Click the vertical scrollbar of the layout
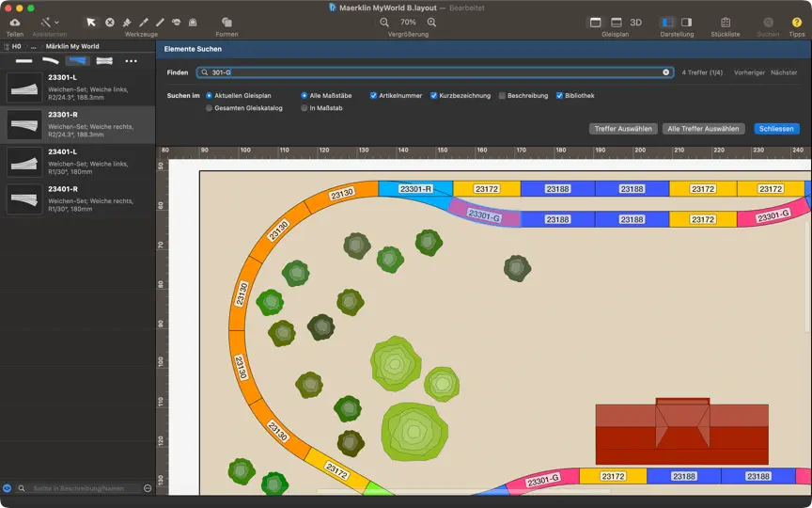This screenshot has width=812, height=508. 808,278
